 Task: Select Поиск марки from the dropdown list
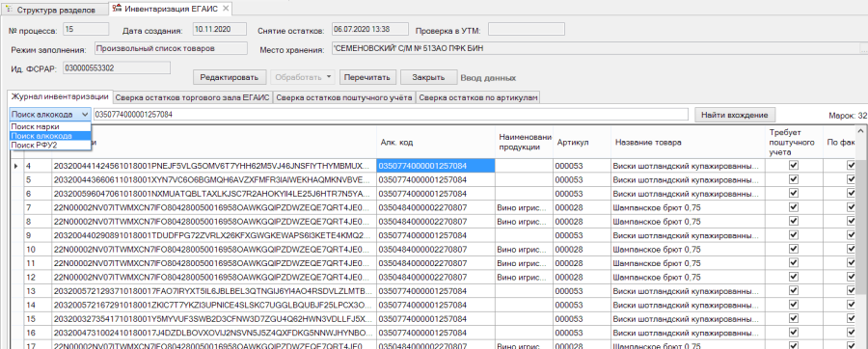coord(35,126)
